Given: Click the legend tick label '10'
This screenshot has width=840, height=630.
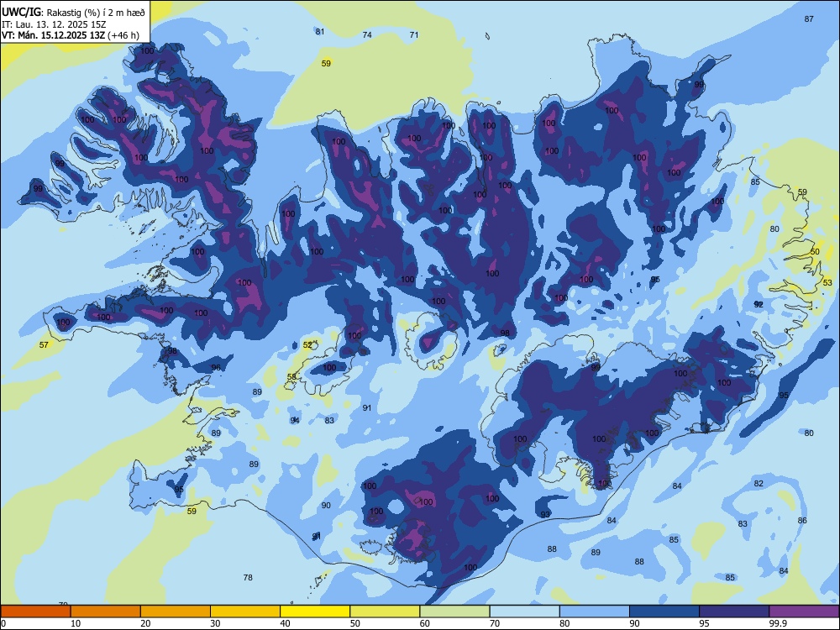Looking at the screenshot, I should (76, 623).
